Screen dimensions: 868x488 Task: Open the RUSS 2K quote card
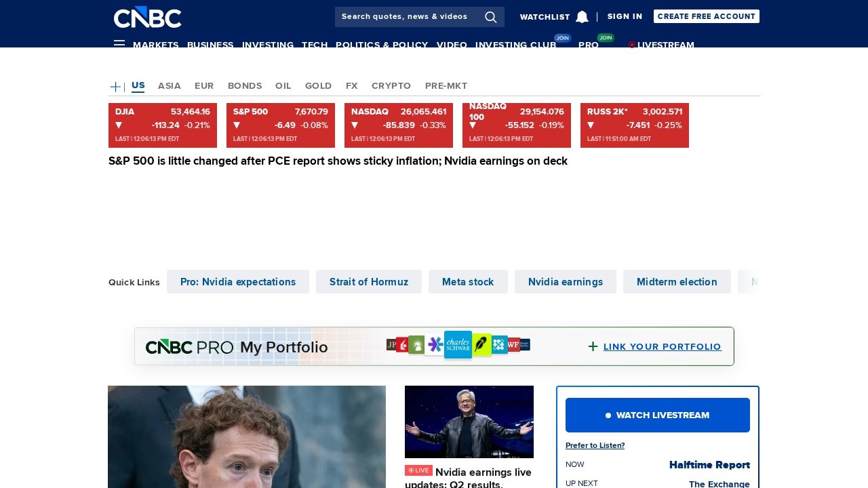point(635,125)
